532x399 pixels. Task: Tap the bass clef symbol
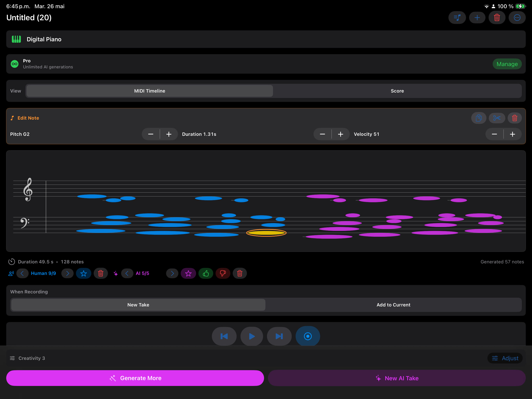25,223
